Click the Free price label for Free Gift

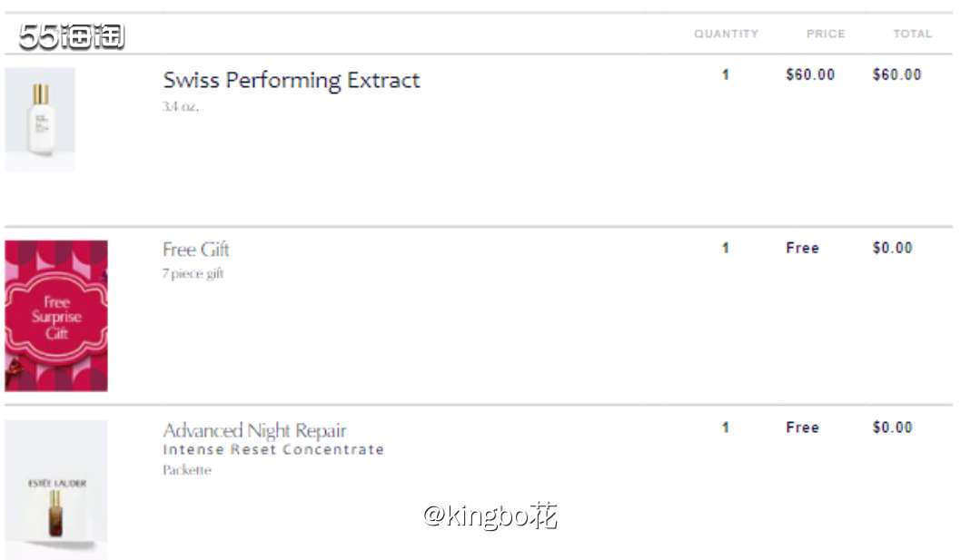(x=802, y=248)
